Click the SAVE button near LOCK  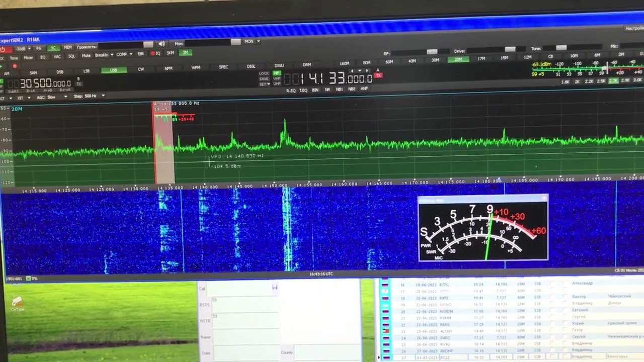tap(264, 78)
